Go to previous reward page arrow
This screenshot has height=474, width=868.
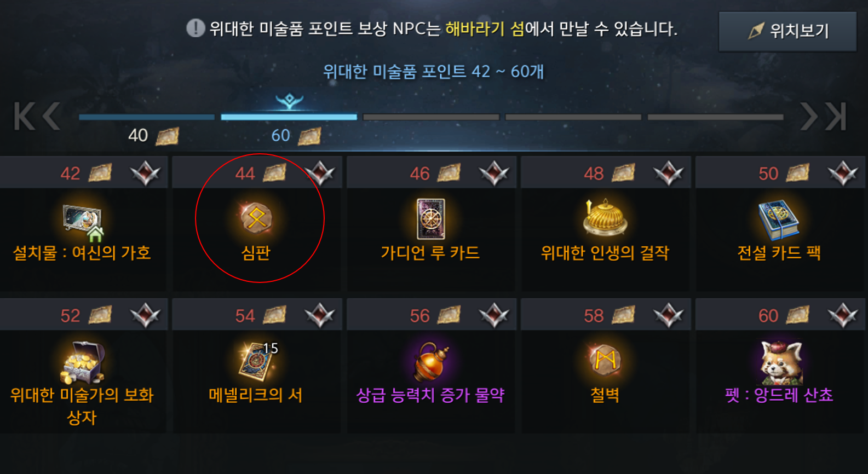tap(51, 116)
